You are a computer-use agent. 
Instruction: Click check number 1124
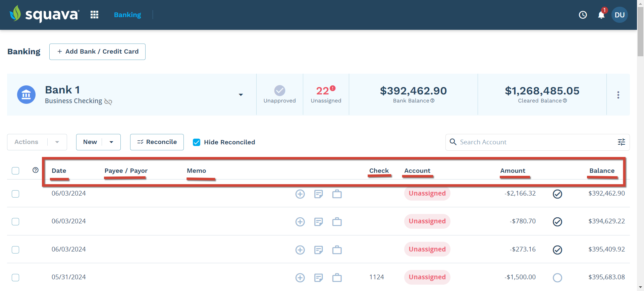click(x=376, y=277)
